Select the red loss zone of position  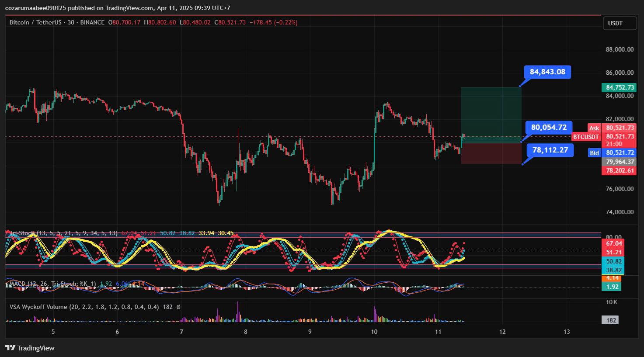[491, 153]
